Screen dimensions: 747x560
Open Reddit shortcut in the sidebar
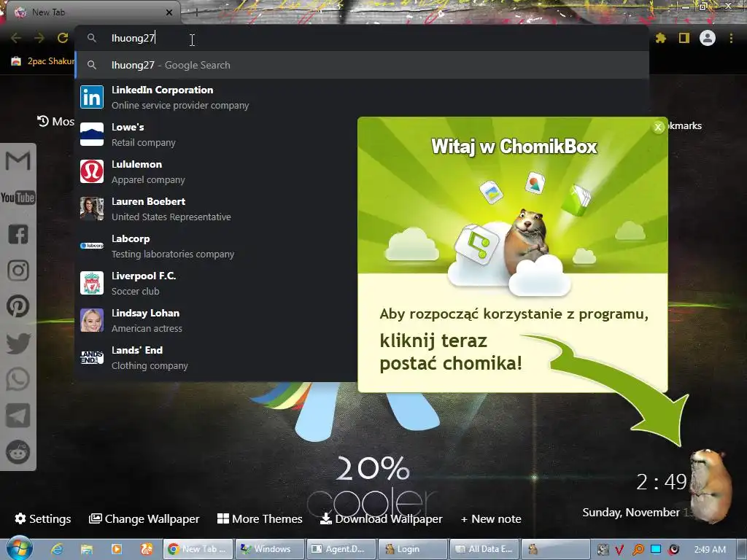[x=18, y=452]
